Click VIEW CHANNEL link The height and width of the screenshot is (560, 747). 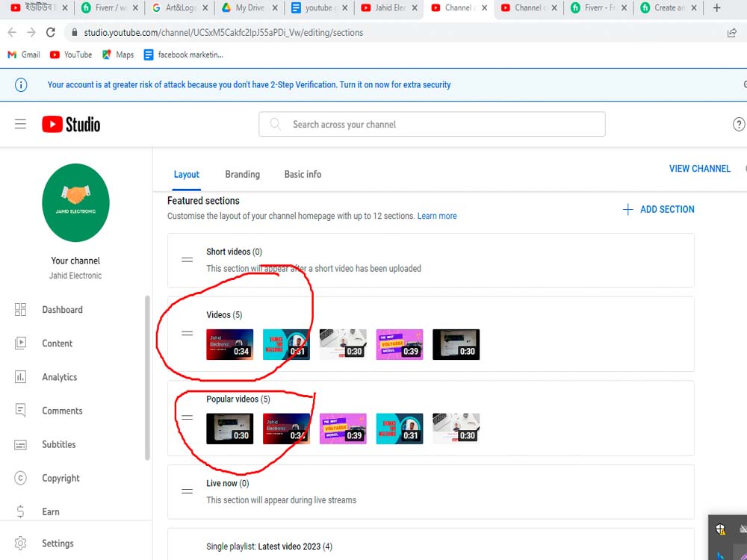(699, 169)
